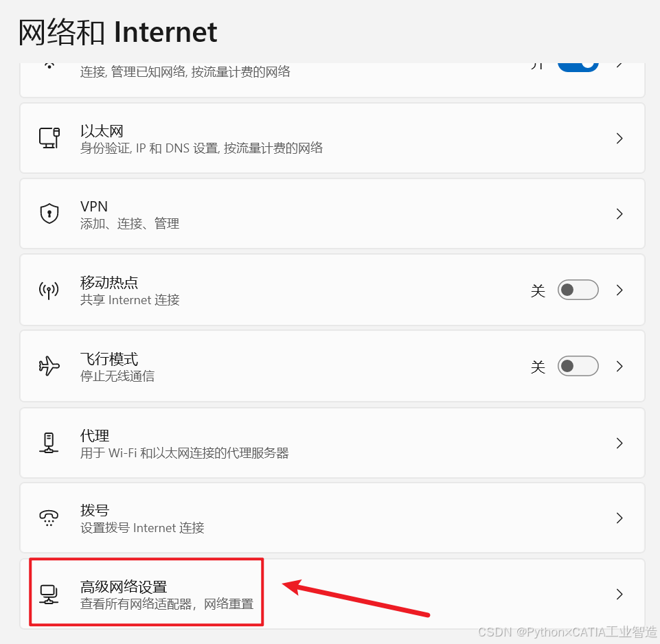This screenshot has width=660, height=644.
Task: Expand the VPN row chevron
Action: coord(619,214)
